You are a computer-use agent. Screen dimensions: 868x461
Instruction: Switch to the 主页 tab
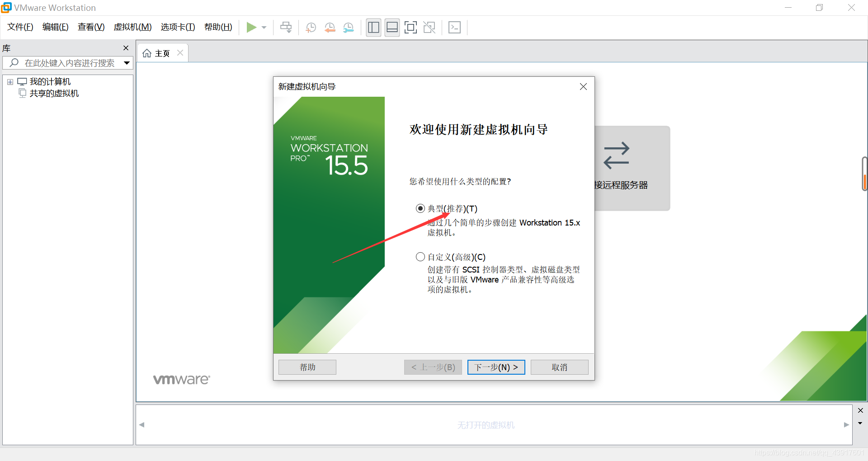pyautogui.click(x=162, y=53)
